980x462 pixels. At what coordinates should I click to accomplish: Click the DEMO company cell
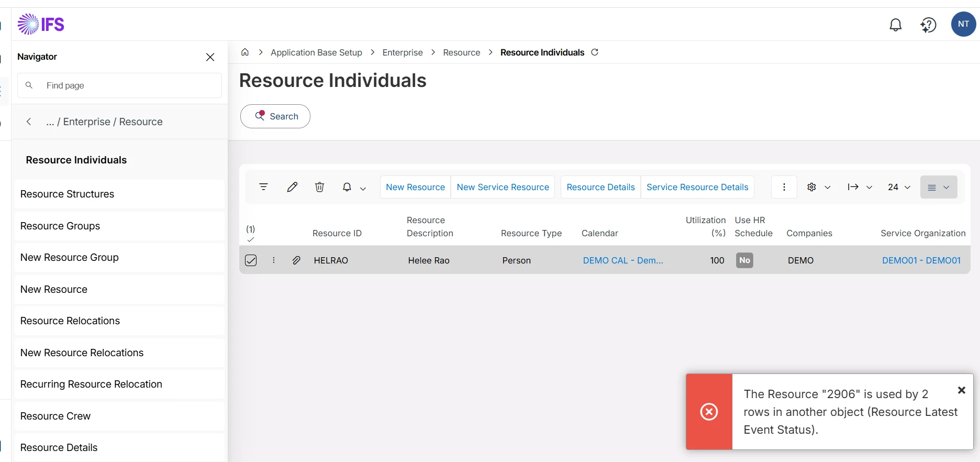click(x=801, y=260)
